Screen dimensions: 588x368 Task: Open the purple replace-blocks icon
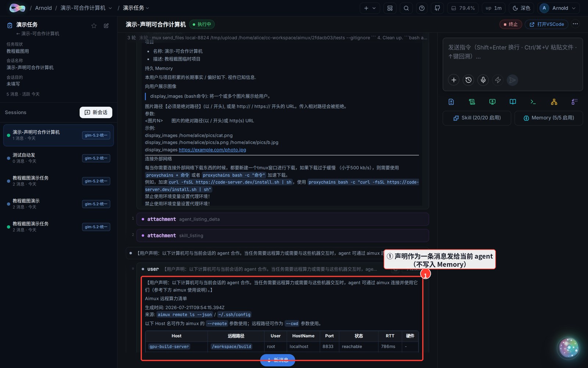[x=574, y=102]
